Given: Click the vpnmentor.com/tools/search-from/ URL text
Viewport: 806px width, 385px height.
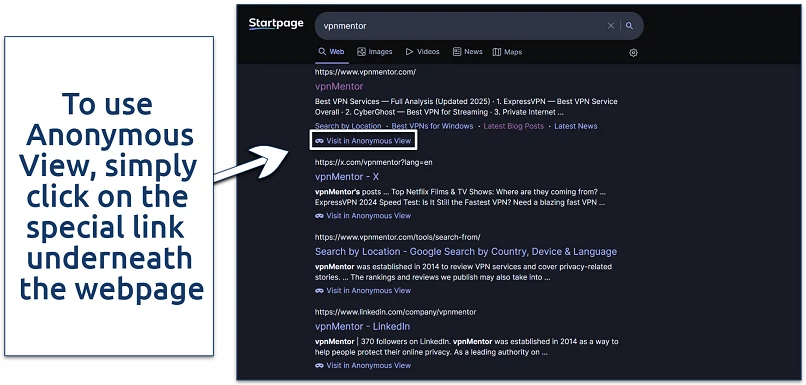Looking at the screenshot, I should [397, 237].
